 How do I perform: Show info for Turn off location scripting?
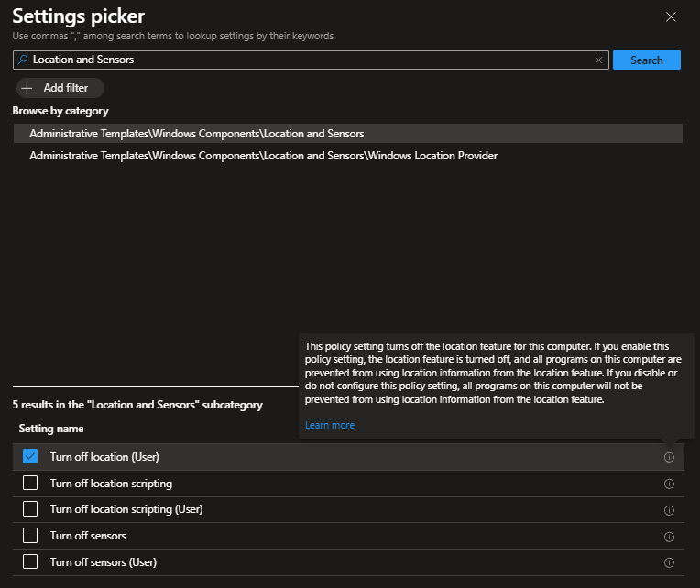coord(669,484)
